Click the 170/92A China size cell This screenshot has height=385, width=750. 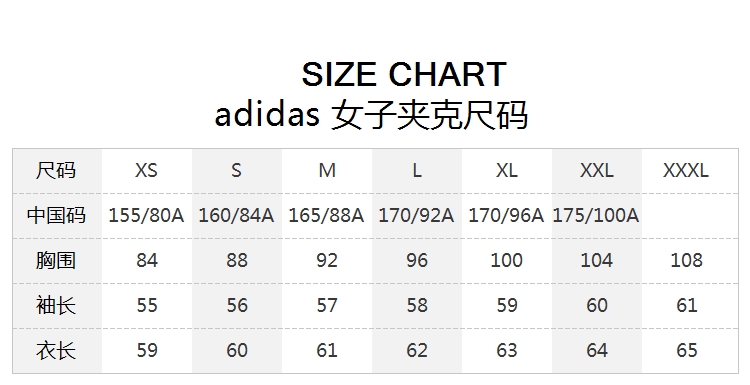(x=416, y=215)
